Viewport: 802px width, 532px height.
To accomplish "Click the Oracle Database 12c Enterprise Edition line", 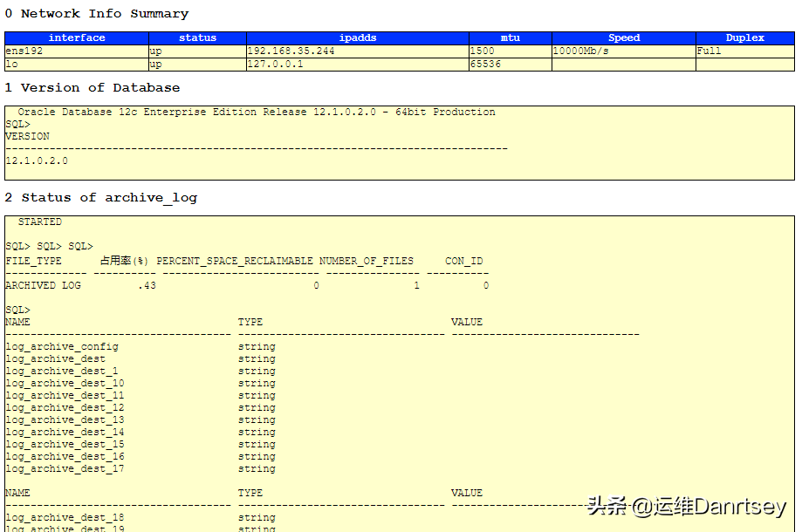I will point(256,113).
